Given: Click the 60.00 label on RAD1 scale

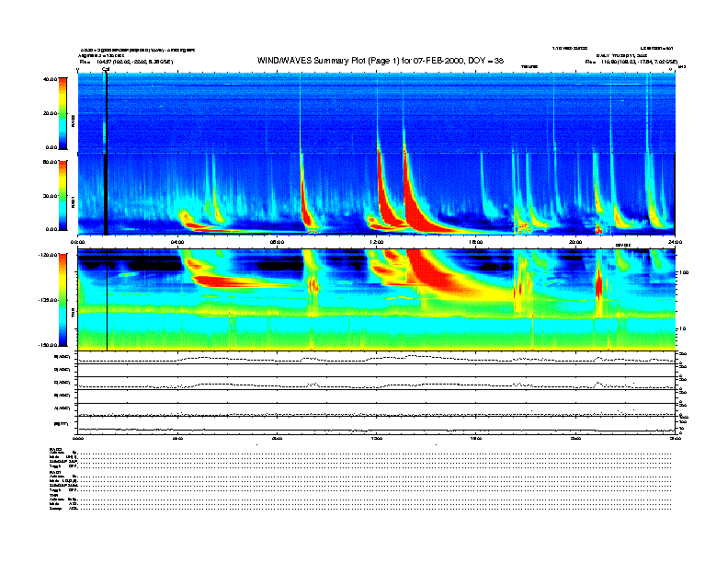Looking at the screenshot, I should pyautogui.click(x=50, y=162).
